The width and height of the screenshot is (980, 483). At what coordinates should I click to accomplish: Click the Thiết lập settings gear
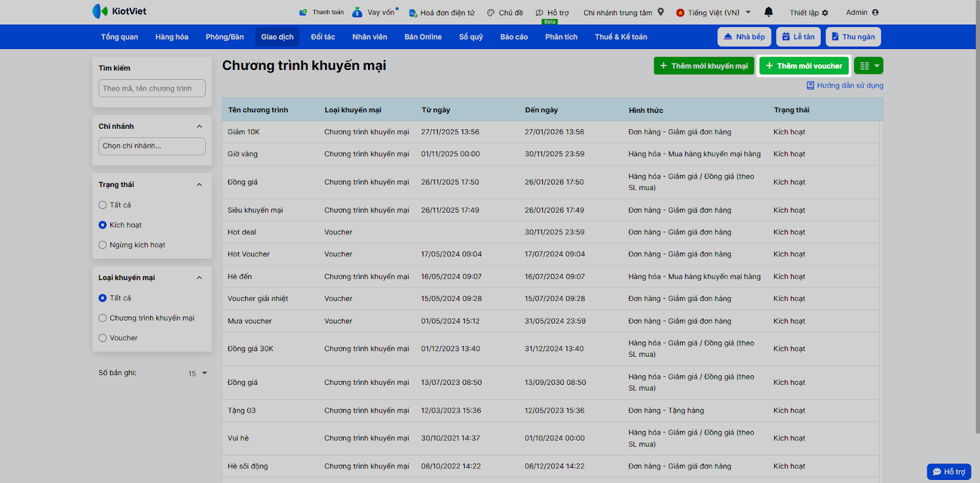coord(825,13)
